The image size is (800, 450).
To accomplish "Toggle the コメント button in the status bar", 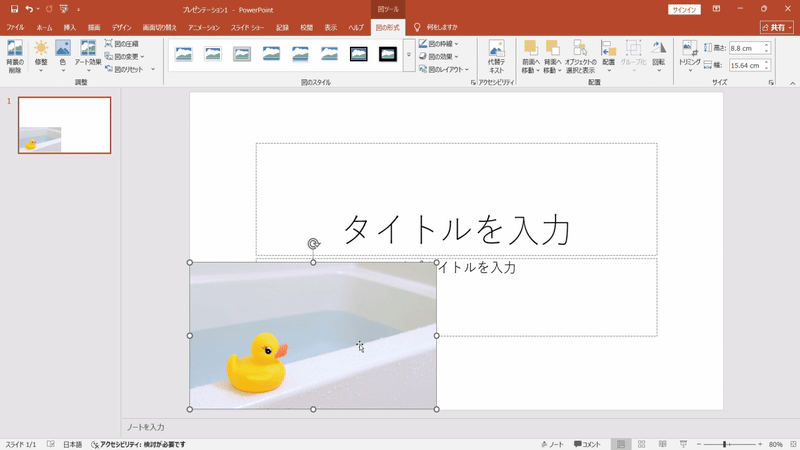I will (x=587, y=444).
